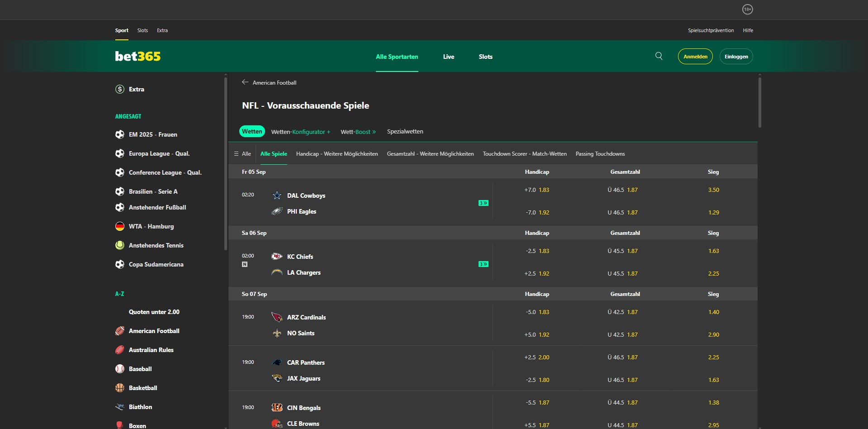This screenshot has width=868, height=429.
Task: Click the 18+ age badge icon
Action: click(747, 9)
